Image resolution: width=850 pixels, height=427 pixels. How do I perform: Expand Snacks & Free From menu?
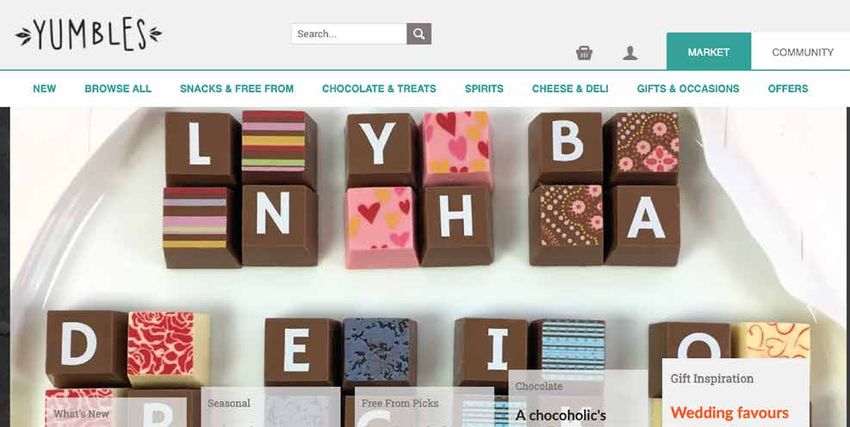[237, 89]
